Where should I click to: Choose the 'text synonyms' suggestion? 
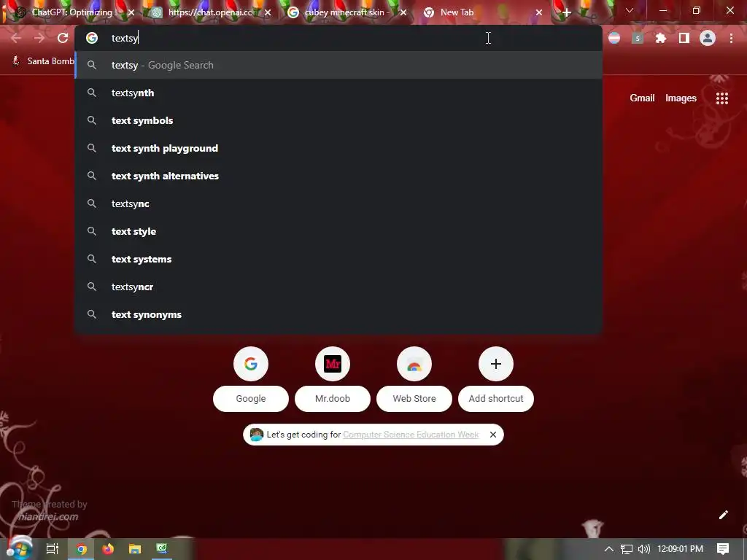coord(338,314)
